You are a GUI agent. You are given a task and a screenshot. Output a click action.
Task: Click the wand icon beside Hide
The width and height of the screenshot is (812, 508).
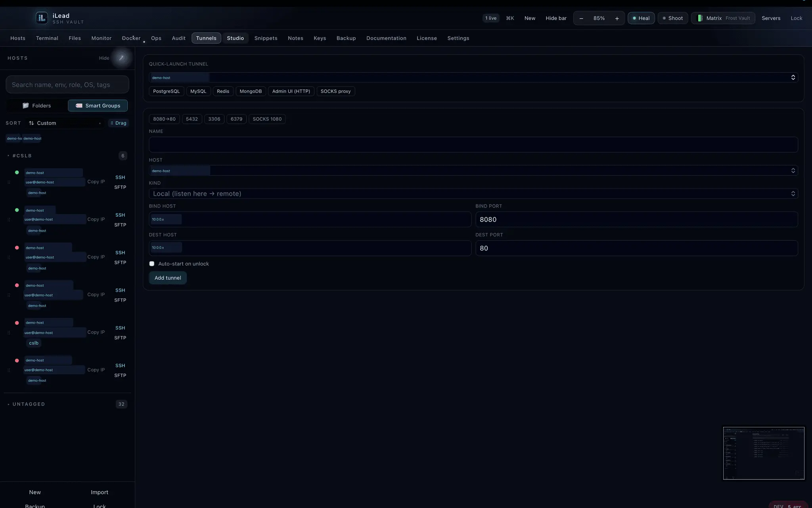click(x=121, y=58)
